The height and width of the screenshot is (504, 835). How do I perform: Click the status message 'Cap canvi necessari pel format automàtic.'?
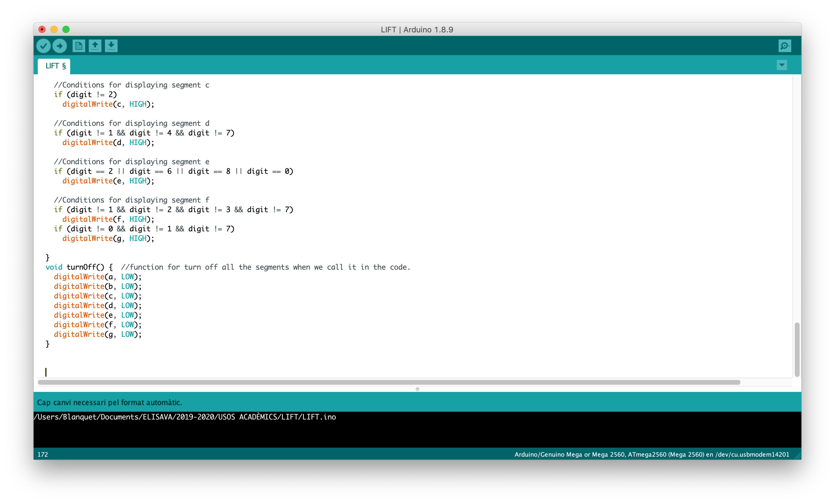coord(109,402)
